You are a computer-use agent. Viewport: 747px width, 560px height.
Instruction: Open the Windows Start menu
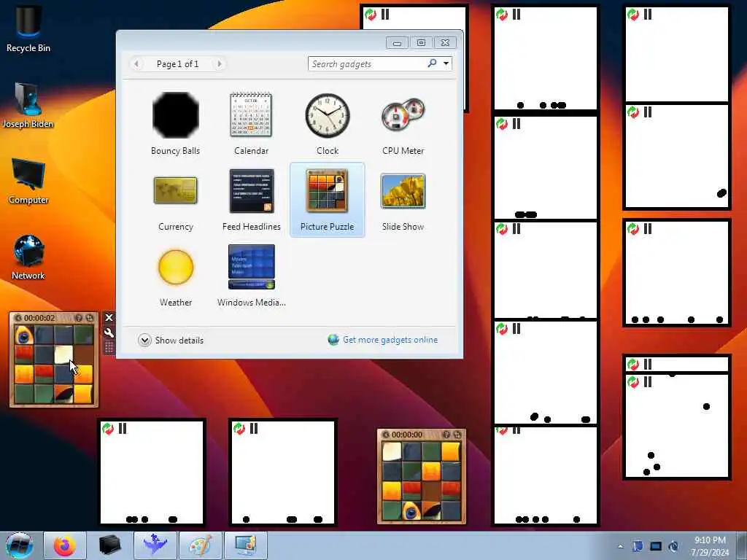(x=20, y=545)
